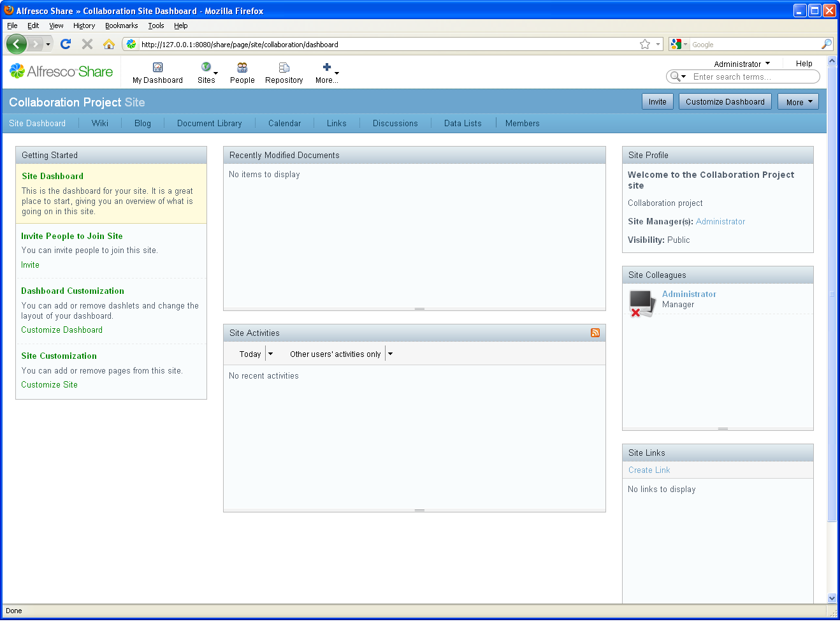Change the Today activity date filter
The width and height of the screenshot is (840, 624).
tap(256, 354)
